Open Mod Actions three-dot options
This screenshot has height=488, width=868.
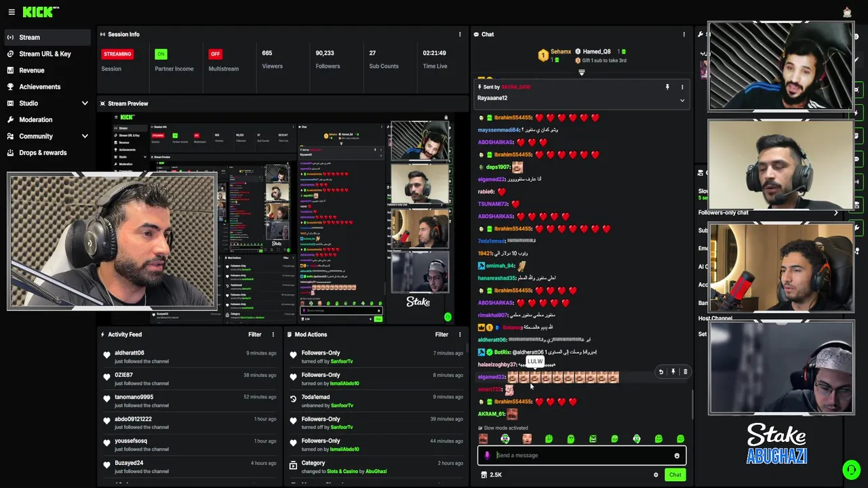[460, 335]
